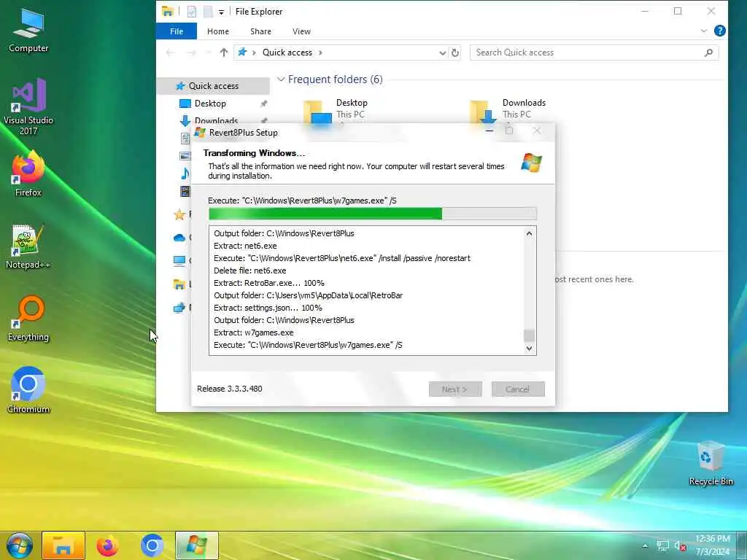Screen dimensions: 747x560
Task: Click the setup log scrollbar thumb
Action: point(529,335)
